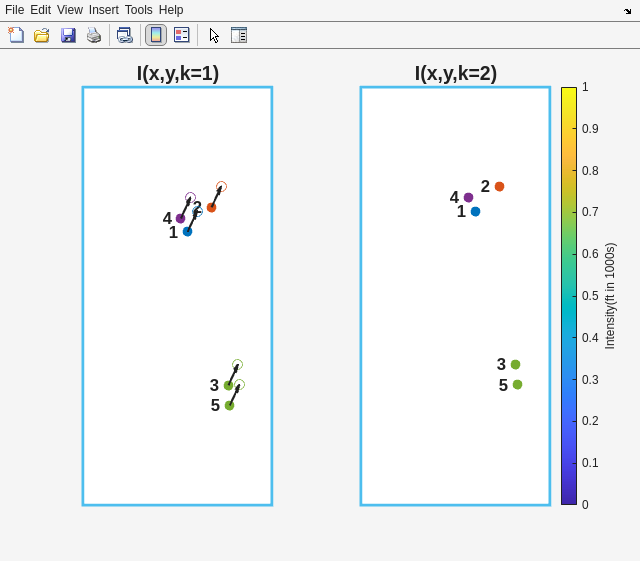
Task: Click the Link Plot toolbar icon
Action: coord(124,35)
